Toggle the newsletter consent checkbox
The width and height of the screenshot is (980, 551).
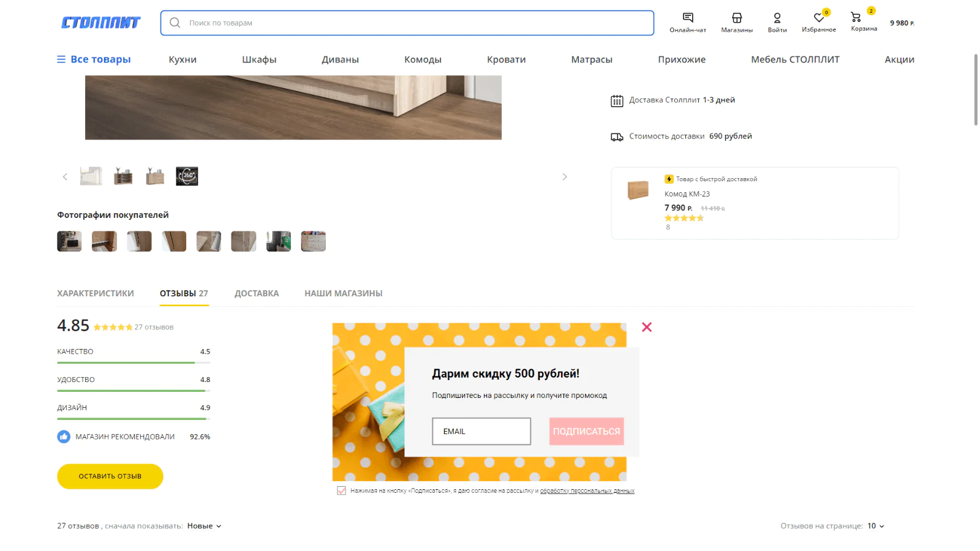(x=341, y=490)
